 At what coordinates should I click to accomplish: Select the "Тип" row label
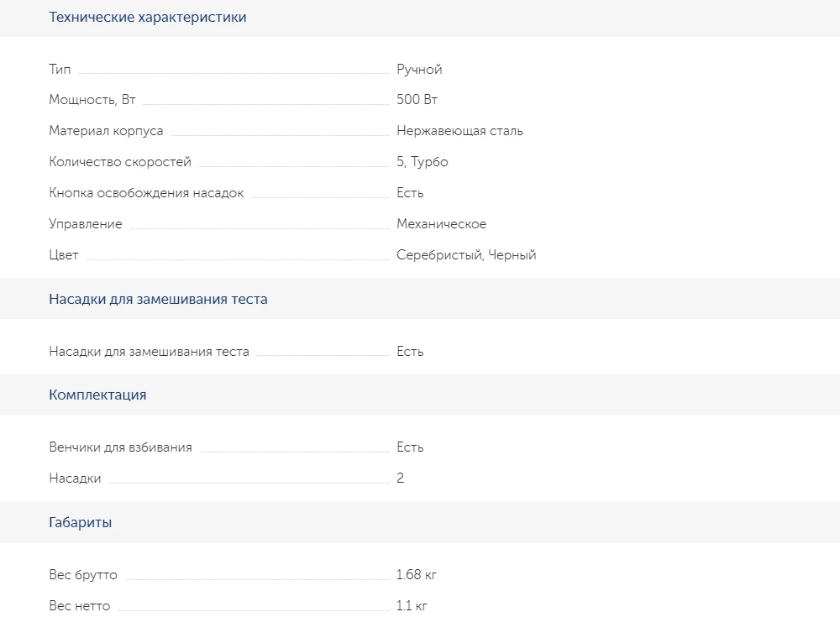tap(60, 69)
